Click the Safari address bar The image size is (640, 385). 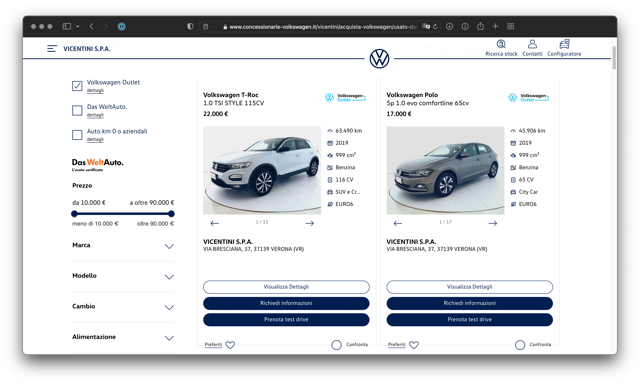tap(320, 27)
